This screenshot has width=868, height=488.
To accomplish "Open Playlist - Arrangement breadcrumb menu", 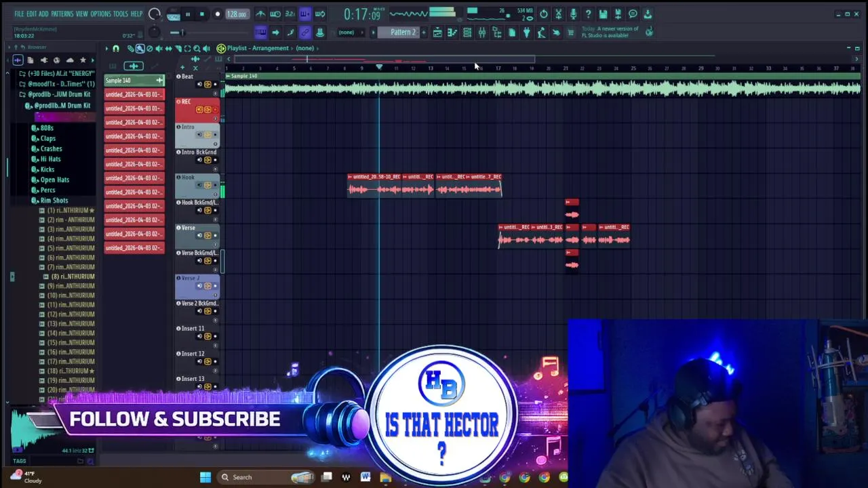I will [258, 48].
